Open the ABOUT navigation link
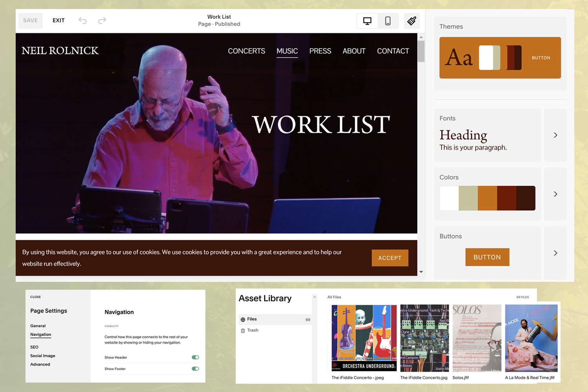The width and height of the screenshot is (588, 392). tap(354, 51)
